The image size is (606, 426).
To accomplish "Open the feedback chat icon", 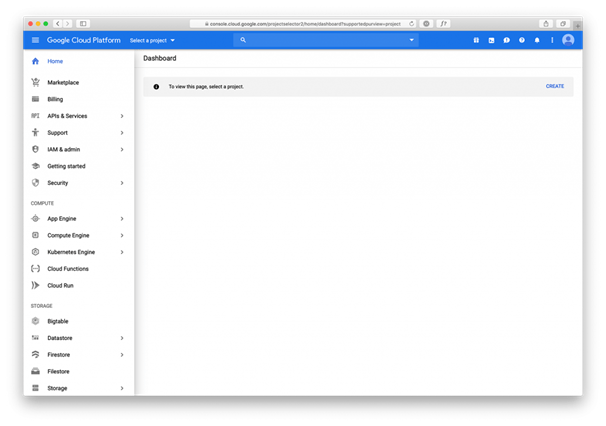I will click(x=506, y=40).
